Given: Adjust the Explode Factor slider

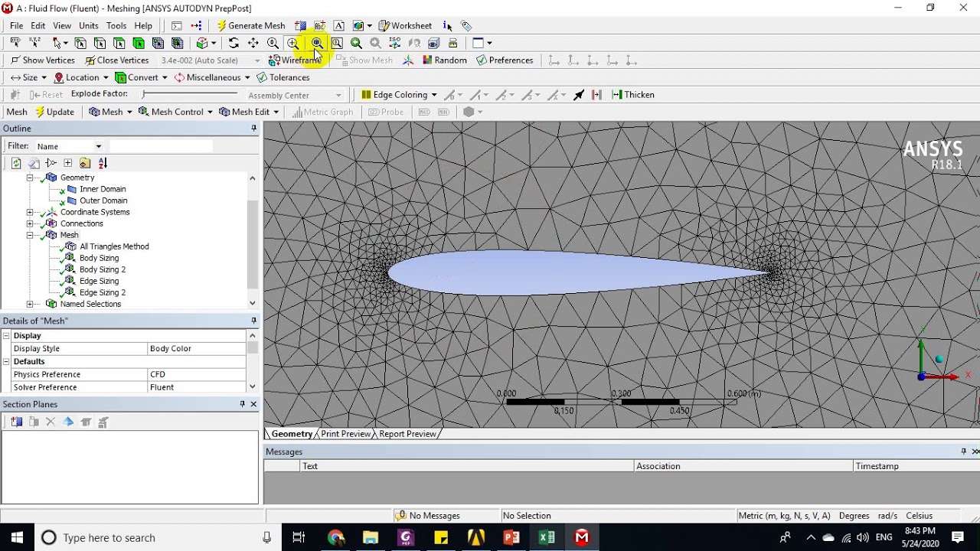Looking at the screenshot, I should click(190, 94).
